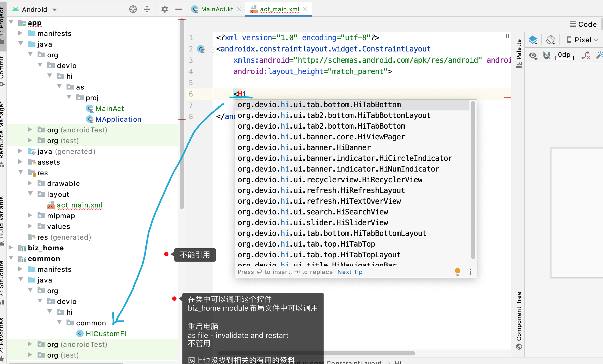Click the editor horizontal scrollbar
The height and width of the screenshot is (364, 603).
point(317,353)
